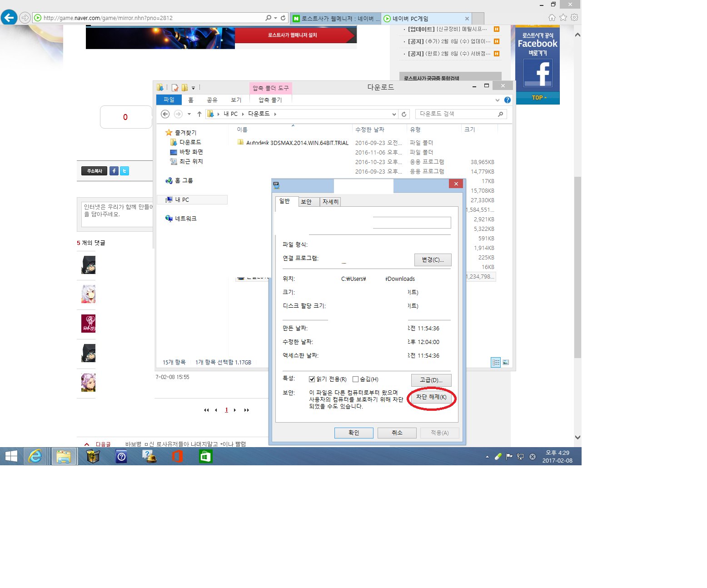This screenshot has width=707, height=588.
Task: Click the 취소 button
Action: [x=397, y=433]
